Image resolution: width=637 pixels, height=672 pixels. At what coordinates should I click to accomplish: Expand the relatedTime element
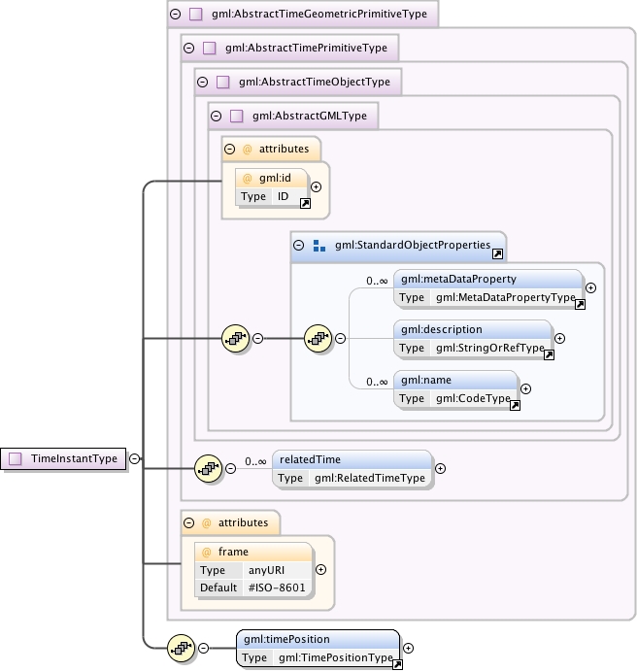coord(440,468)
